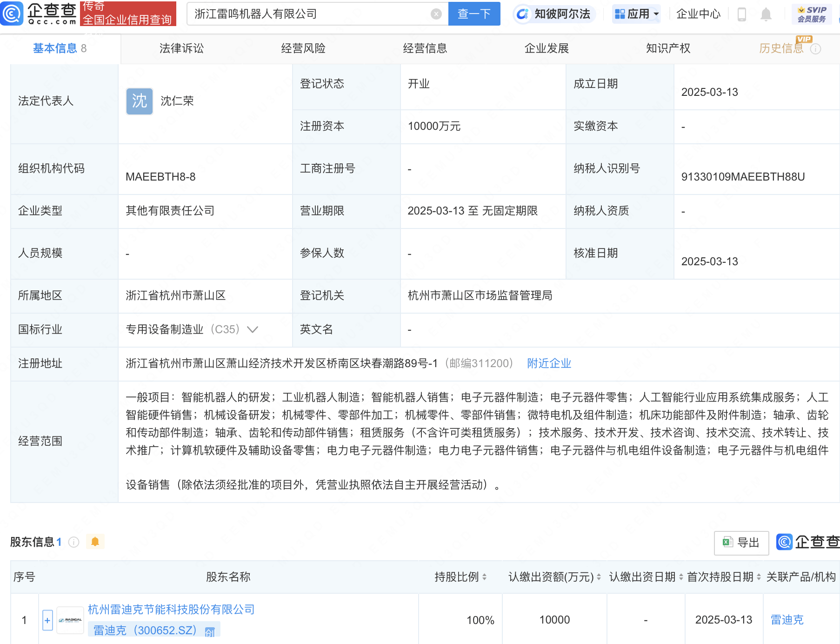Click 附近企业 link
This screenshot has width=840, height=644.
tap(549, 363)
